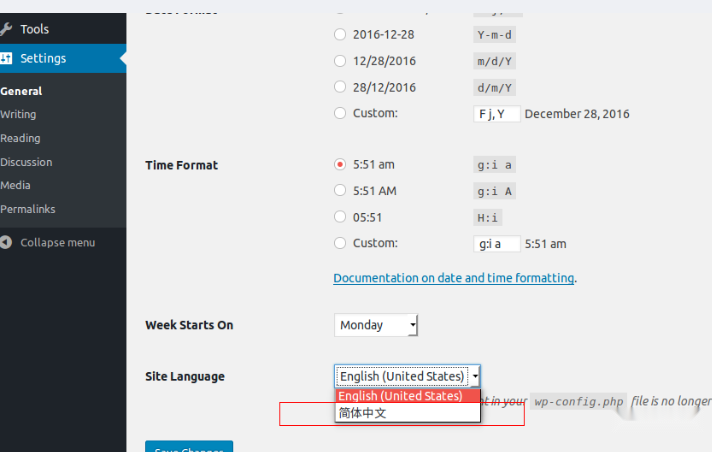712x452 pixels.
Task: Click the Y-m-d format code
Action: 494,35
